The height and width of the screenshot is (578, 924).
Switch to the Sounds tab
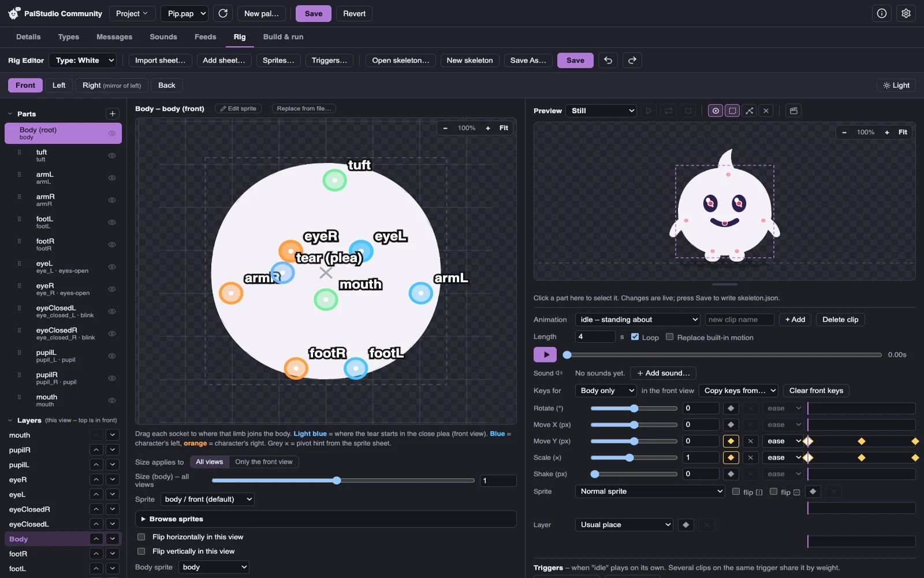click(x=163, y=36)
